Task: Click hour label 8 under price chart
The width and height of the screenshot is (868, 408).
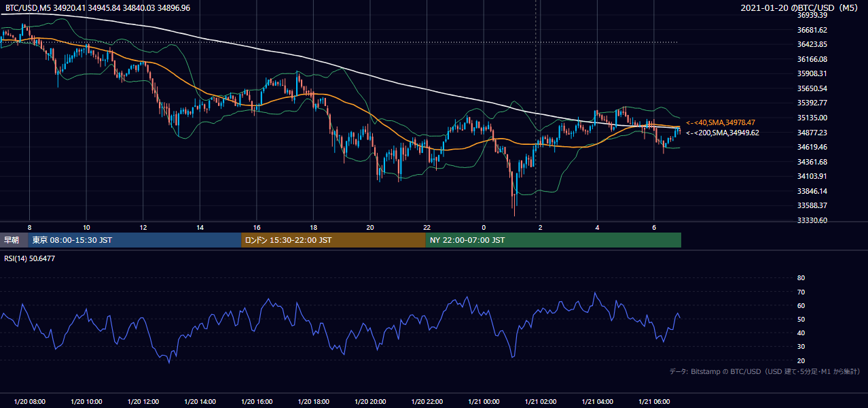Action: [29, 226]
